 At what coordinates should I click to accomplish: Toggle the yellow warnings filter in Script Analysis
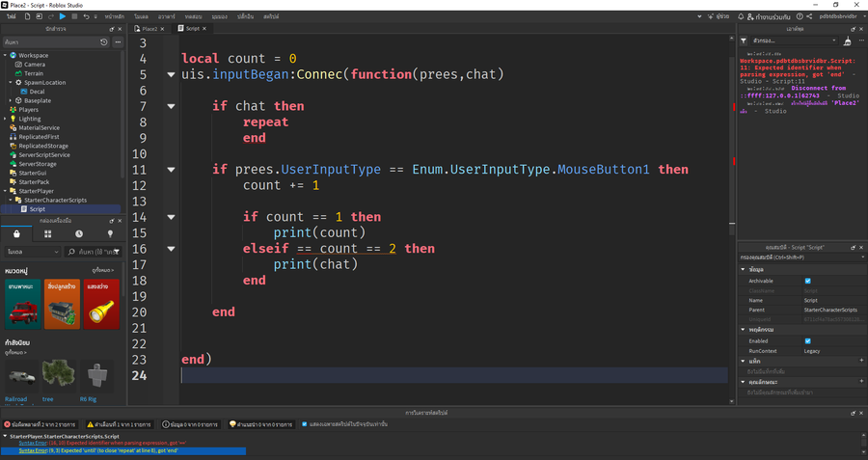tap(119, 424)
